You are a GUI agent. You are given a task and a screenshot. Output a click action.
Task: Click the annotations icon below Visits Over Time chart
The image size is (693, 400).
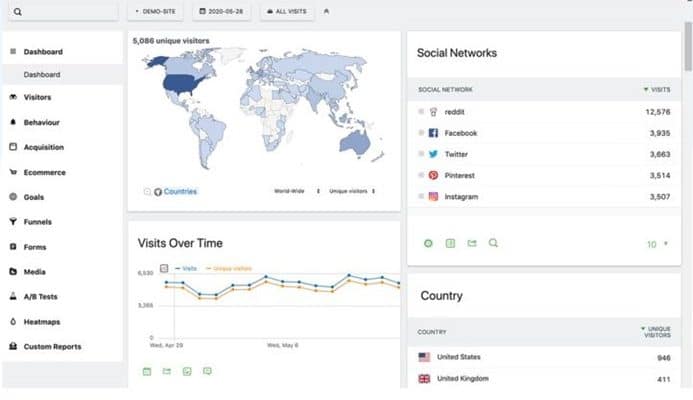(207, 371)
